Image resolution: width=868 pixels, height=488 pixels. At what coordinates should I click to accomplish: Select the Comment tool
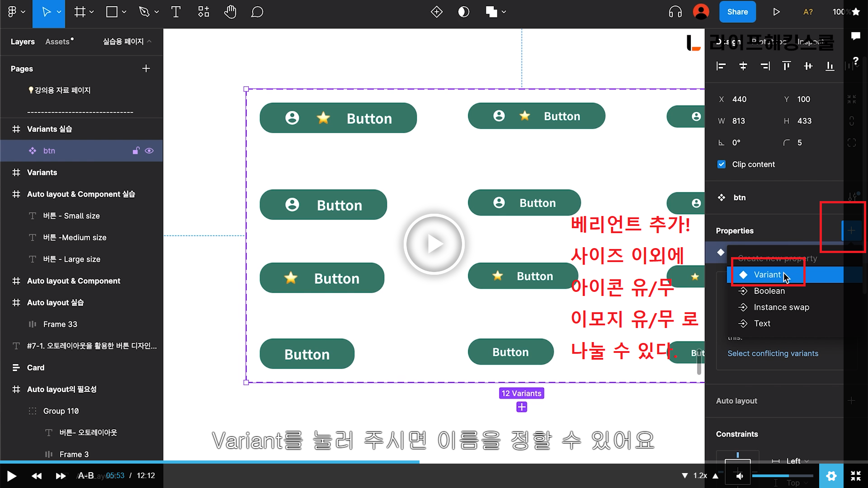pos(257,12)
